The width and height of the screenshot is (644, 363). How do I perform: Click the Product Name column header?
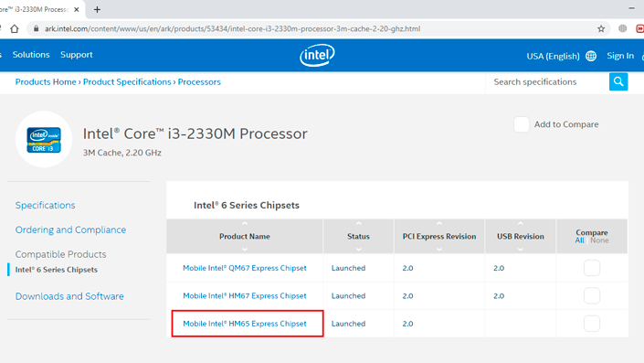(x=245, y=237)
